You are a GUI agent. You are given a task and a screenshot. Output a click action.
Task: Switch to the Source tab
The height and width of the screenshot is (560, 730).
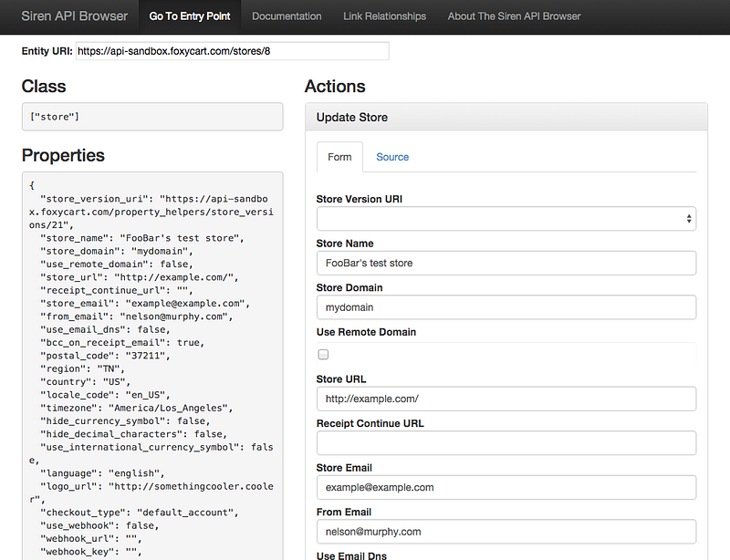(392, 158)
